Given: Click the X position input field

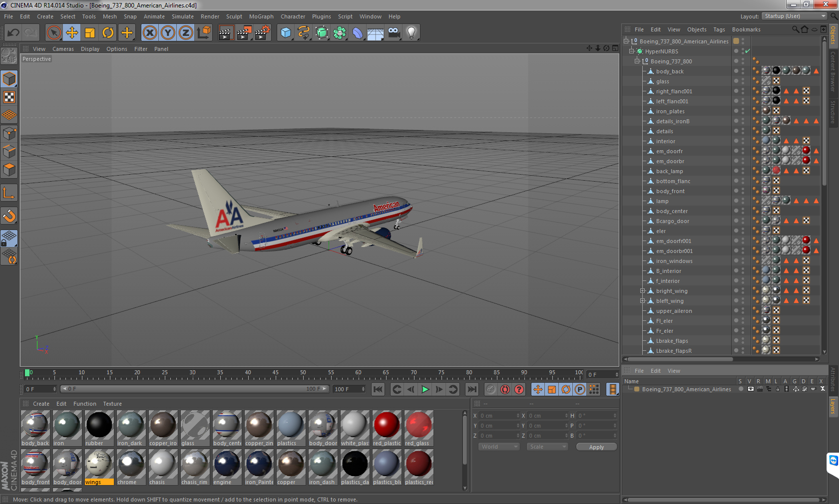Looking at the screenshot, I should pos(499,416).
